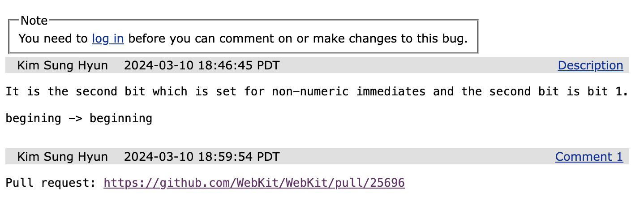The width and height of the screenshot is (644, 206).
Task: Click "make changes to this bug" text
Action: tap(390, 39)
